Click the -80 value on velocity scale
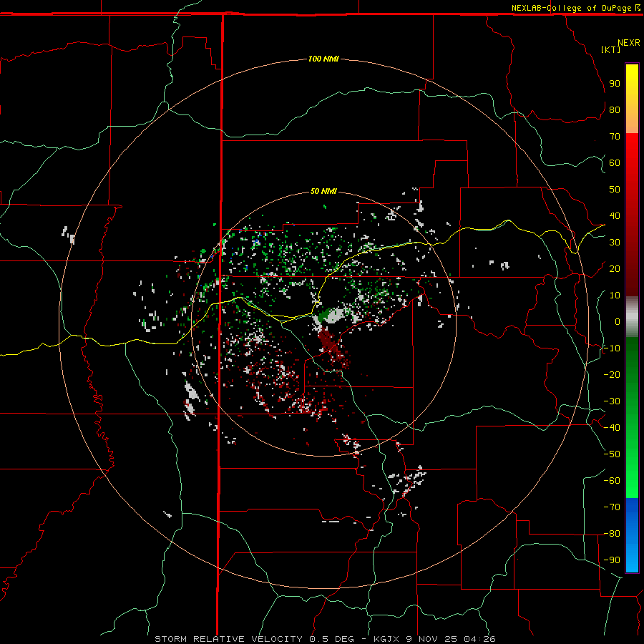The image size is (644, 644). (x=612, y=534)
